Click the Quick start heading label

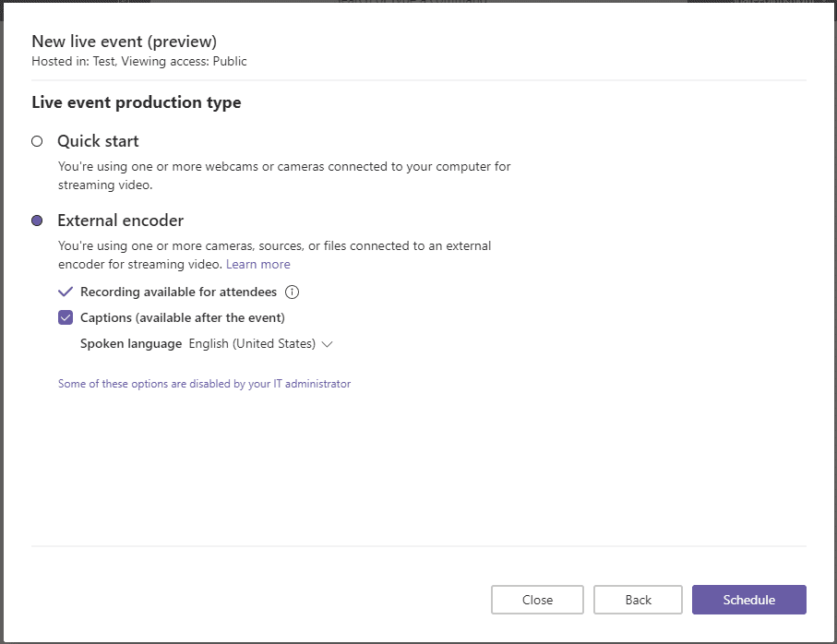click(98, 141)
